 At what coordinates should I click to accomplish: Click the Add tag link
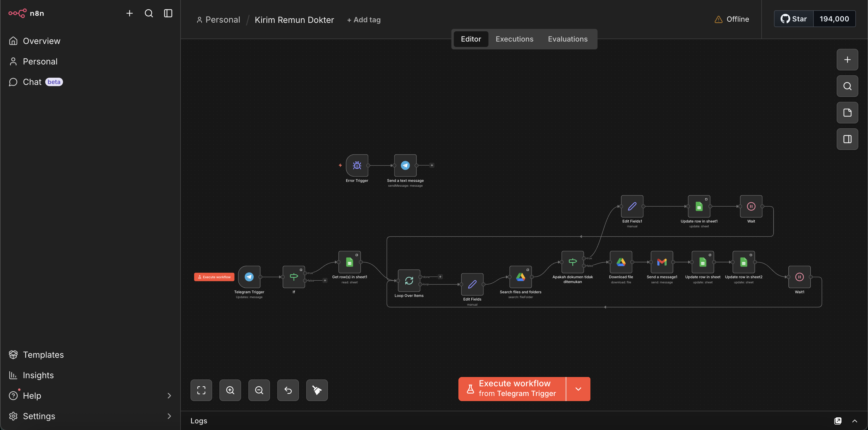click(x=363, y=20)
